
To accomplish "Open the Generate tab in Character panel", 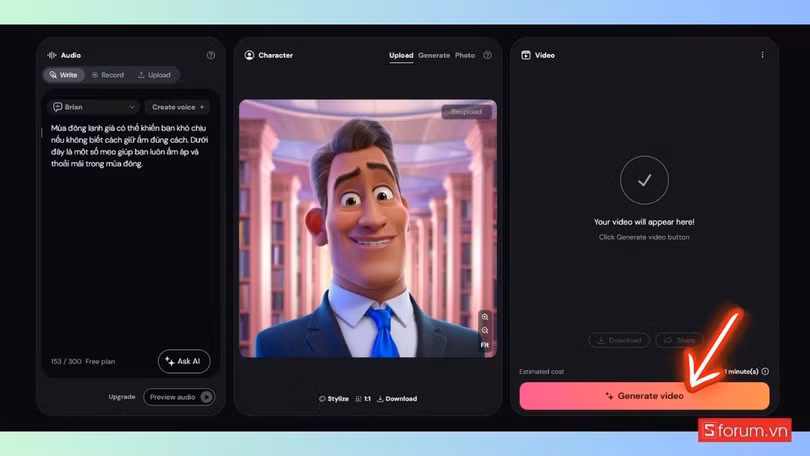I will click(434, 55).
